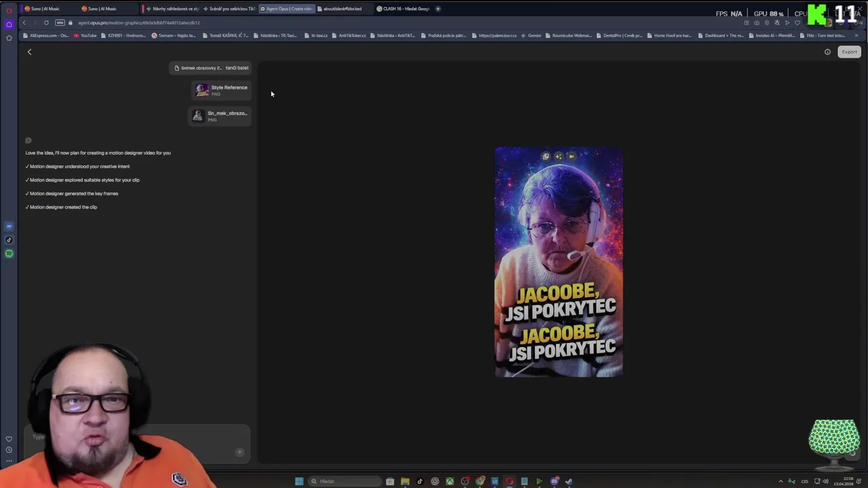Open the info icon beside Export

click(827, 52)
